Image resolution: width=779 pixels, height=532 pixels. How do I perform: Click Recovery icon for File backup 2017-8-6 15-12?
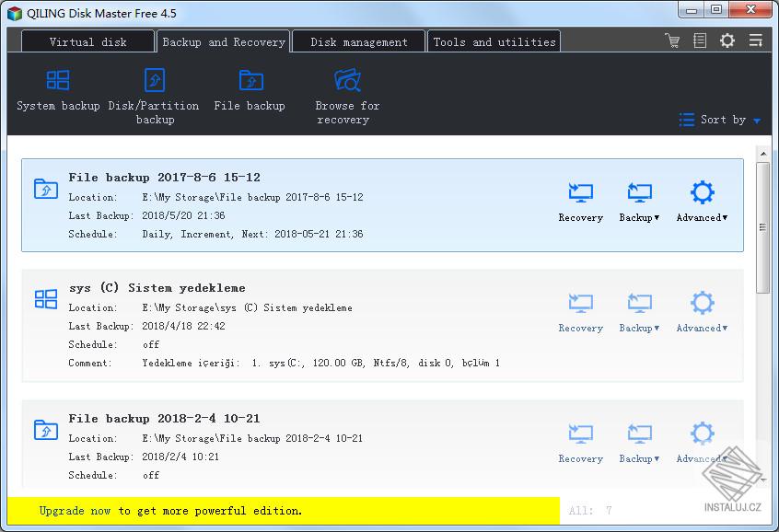(581, 192)
